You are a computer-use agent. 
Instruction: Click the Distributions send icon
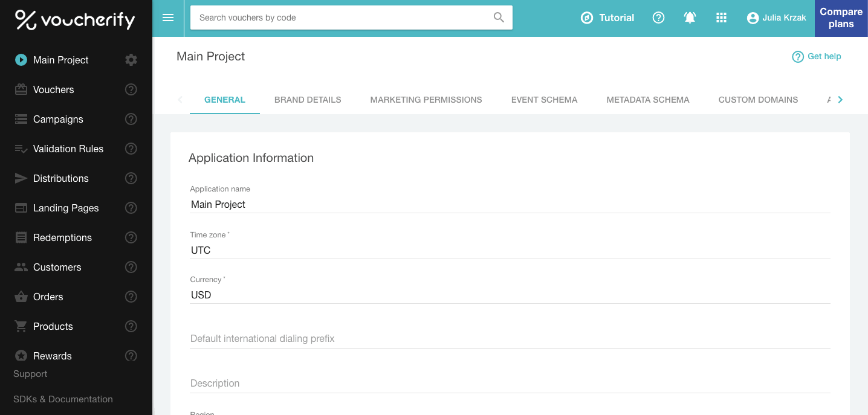tap(21, 178)
